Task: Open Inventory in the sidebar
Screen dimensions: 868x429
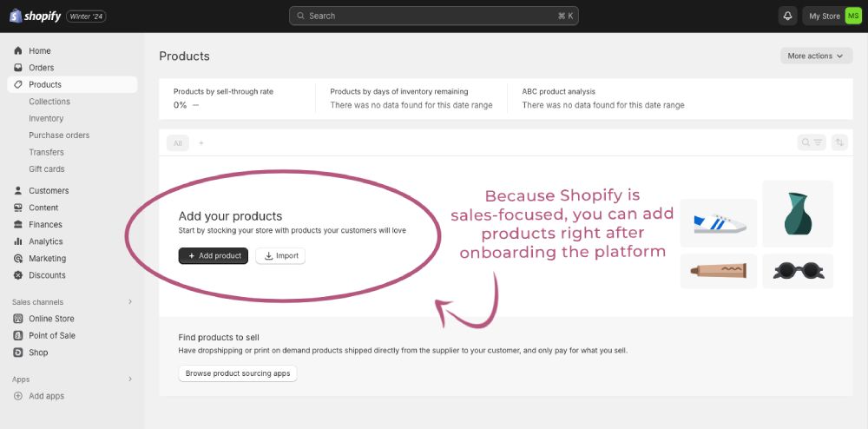Action: 46,118
